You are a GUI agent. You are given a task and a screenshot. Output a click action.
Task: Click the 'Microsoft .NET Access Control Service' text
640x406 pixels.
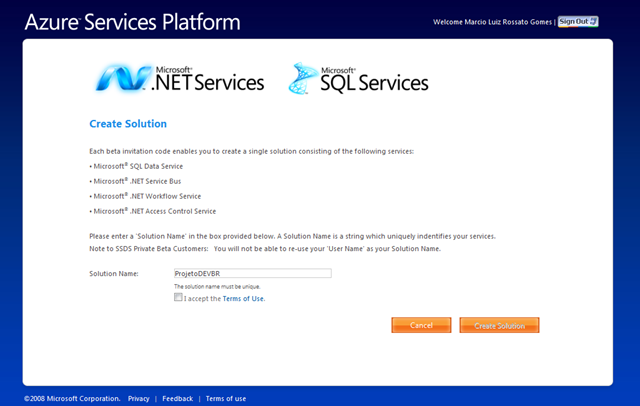point(155,211)
